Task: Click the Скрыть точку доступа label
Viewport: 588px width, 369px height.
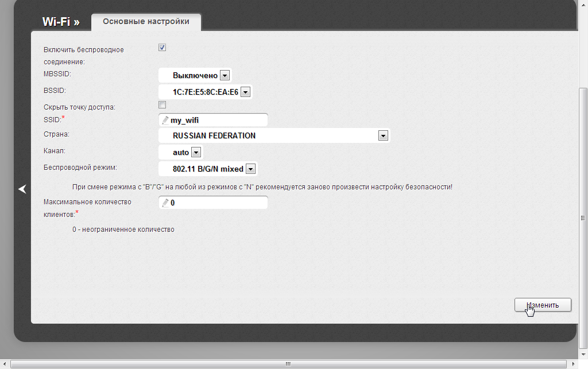Action: [79, 107]
